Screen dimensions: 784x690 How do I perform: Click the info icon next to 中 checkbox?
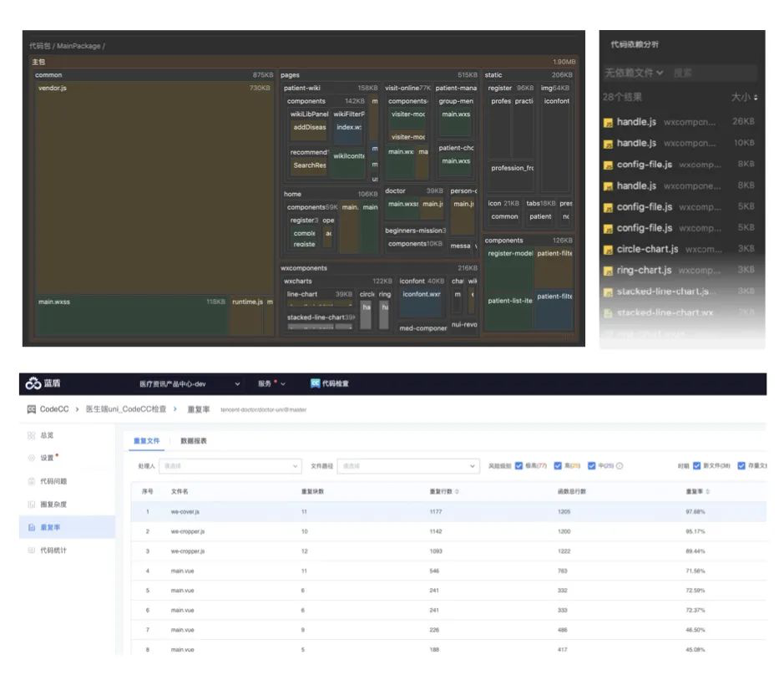coord(620,466)
